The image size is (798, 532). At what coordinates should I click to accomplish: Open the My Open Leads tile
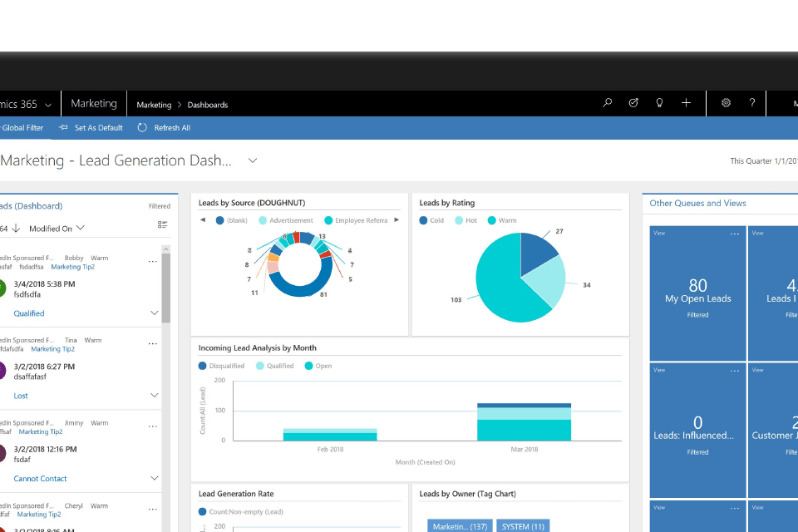click(x=697, y=293)
